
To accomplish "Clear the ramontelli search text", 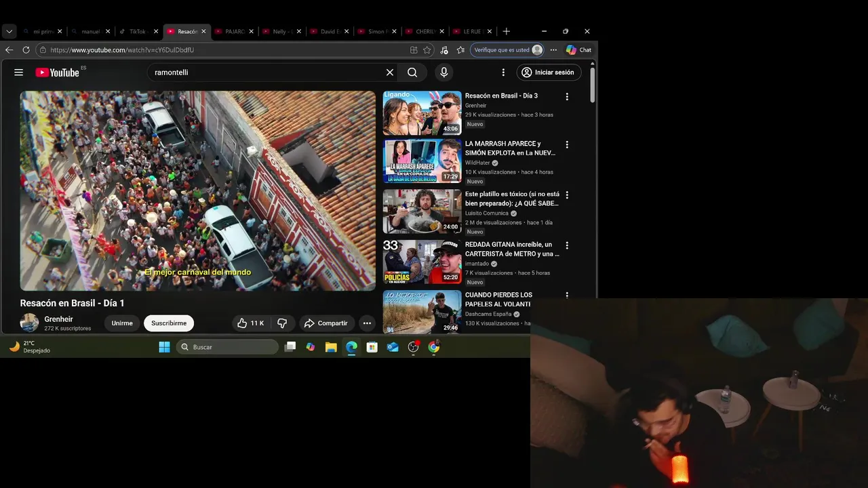I will 390,73.
